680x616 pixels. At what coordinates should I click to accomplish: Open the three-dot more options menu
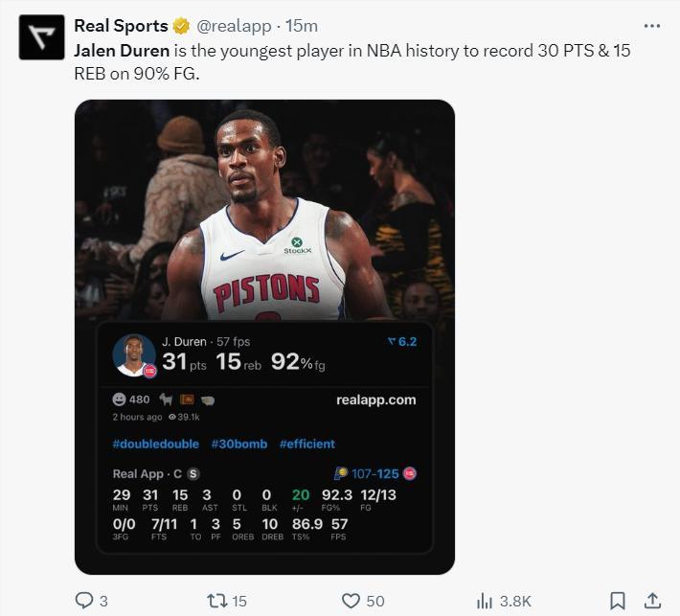tap(651, 26)
